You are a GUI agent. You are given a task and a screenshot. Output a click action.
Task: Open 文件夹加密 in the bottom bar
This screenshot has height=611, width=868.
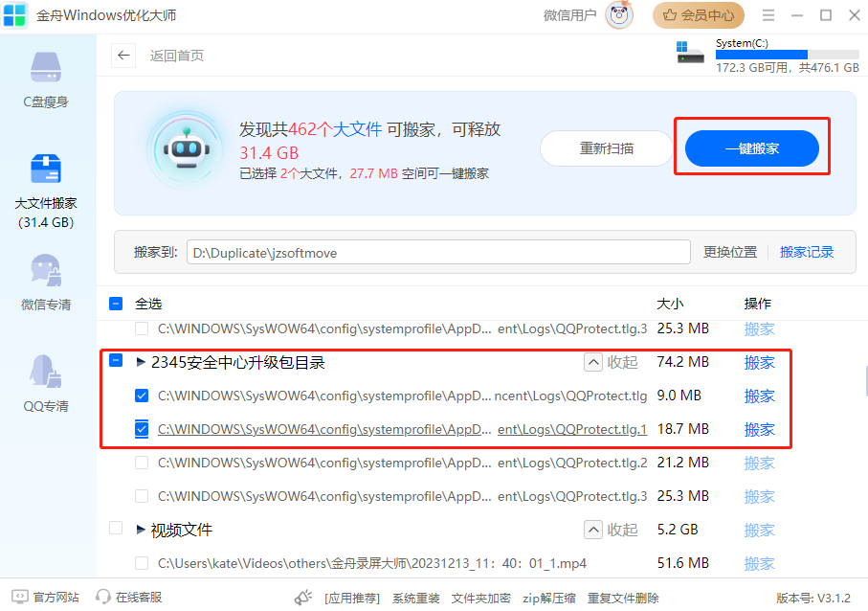tap(480, 599)
